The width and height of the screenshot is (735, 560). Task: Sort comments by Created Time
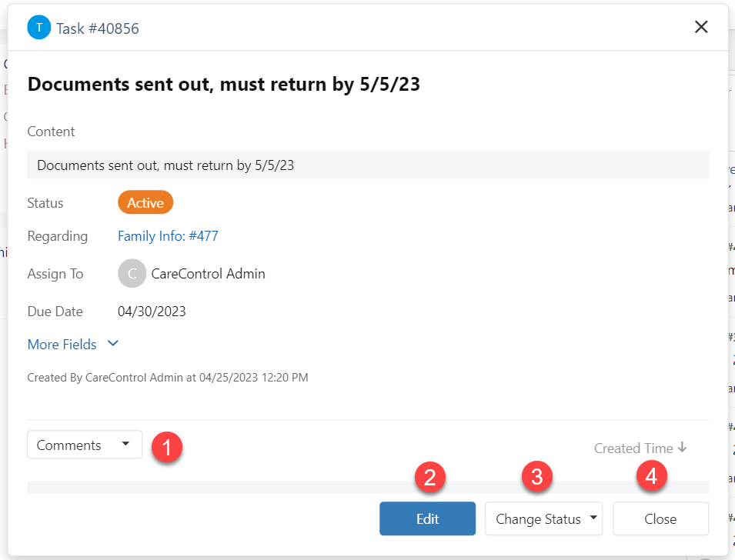pyautogui.click(x=633, y=448)
